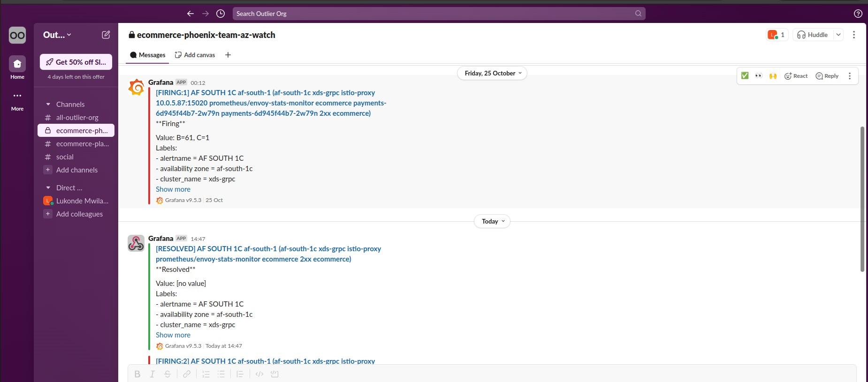868x382 pixels.
Task: Open the social channel
Action: tap(76, 157)
